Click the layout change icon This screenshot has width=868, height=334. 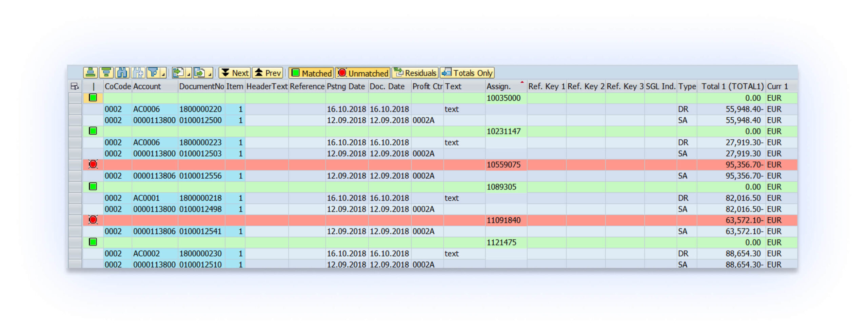[x=200, y=73]
